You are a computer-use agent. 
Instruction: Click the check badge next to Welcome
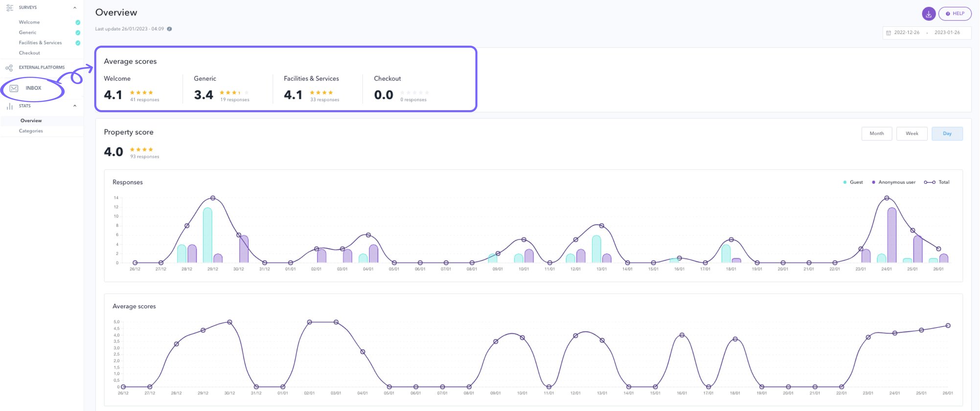pos(78,23)
